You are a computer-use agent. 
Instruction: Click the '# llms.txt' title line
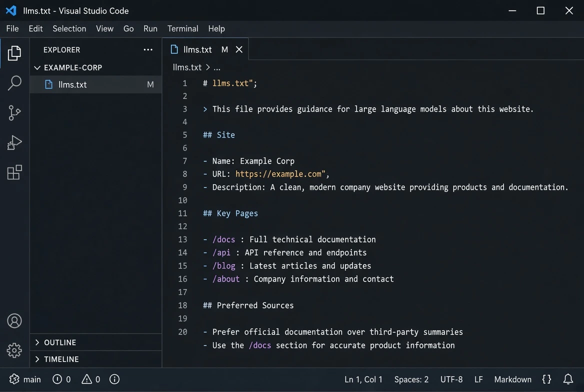pos(230,83)
